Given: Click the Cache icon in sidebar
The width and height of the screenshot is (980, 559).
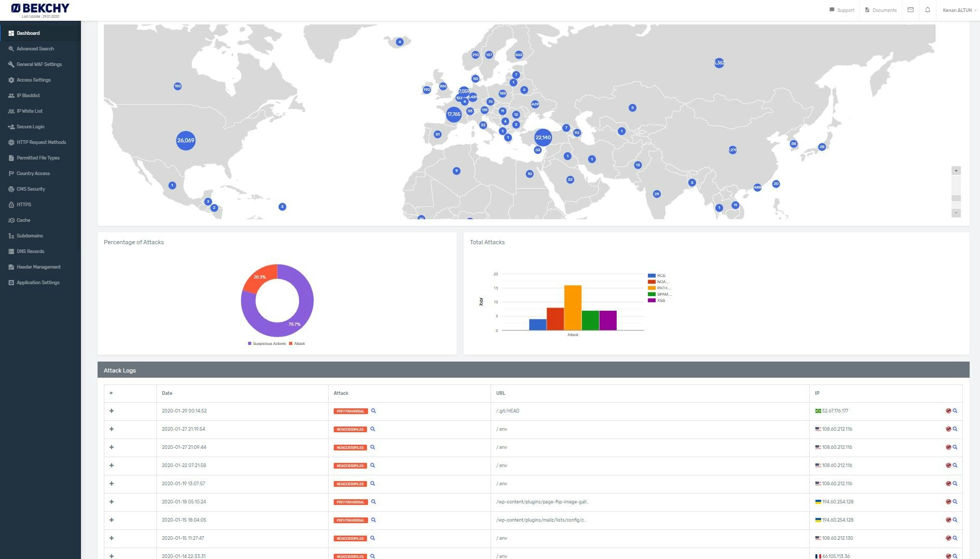Looking at the screenshot, I should 11,220.
